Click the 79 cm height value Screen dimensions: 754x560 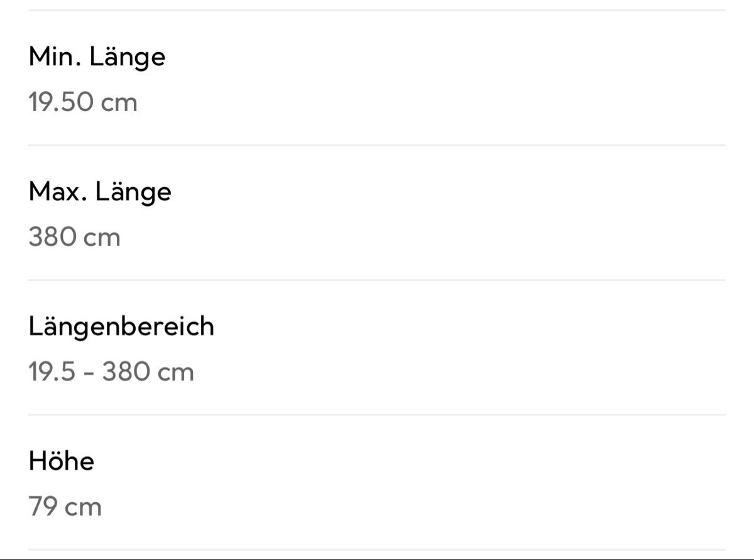[65, 507]
